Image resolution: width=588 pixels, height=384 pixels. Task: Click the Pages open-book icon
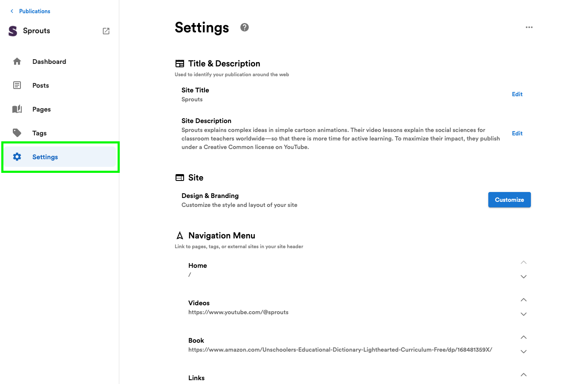coord(17,109)
